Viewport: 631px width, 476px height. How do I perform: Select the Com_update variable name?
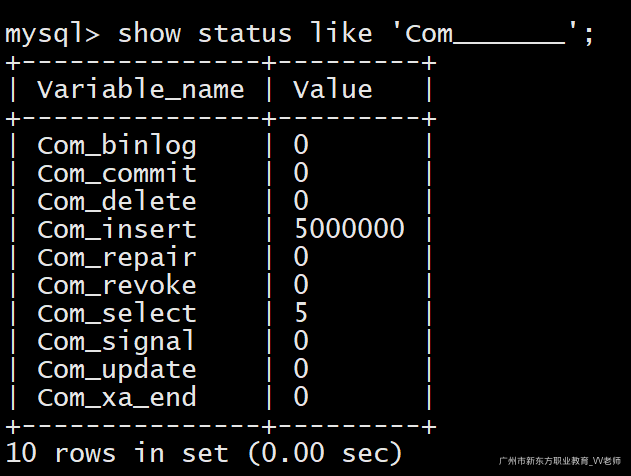pyautogui.click(x=117, y=370)
